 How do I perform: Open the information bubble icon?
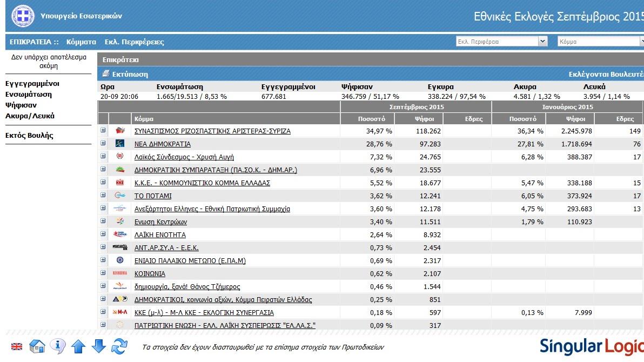click(57, 346)
